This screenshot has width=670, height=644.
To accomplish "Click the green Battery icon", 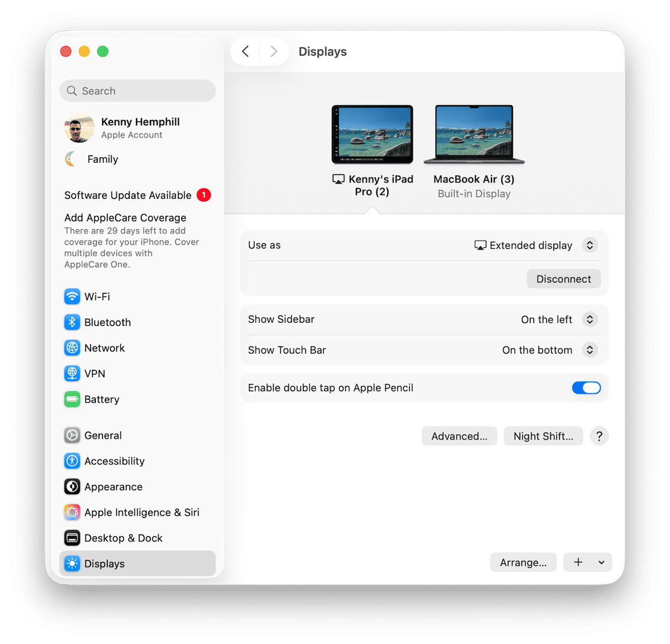I will [72, 399].
